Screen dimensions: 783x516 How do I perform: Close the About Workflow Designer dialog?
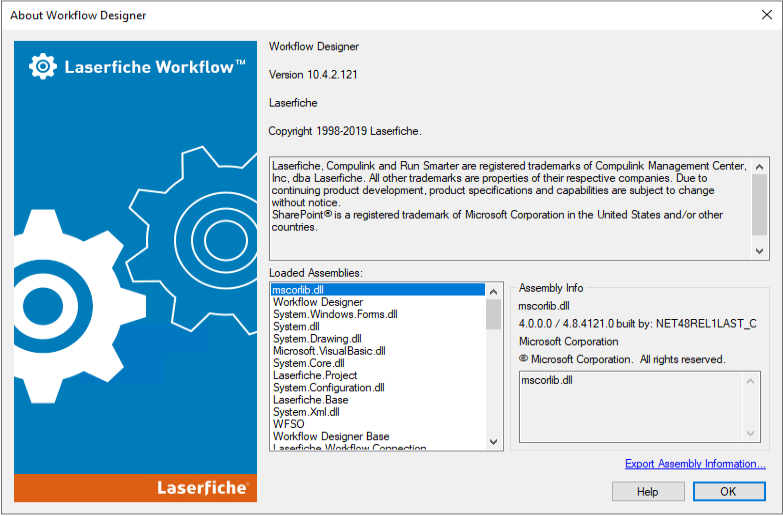point(767,15)
